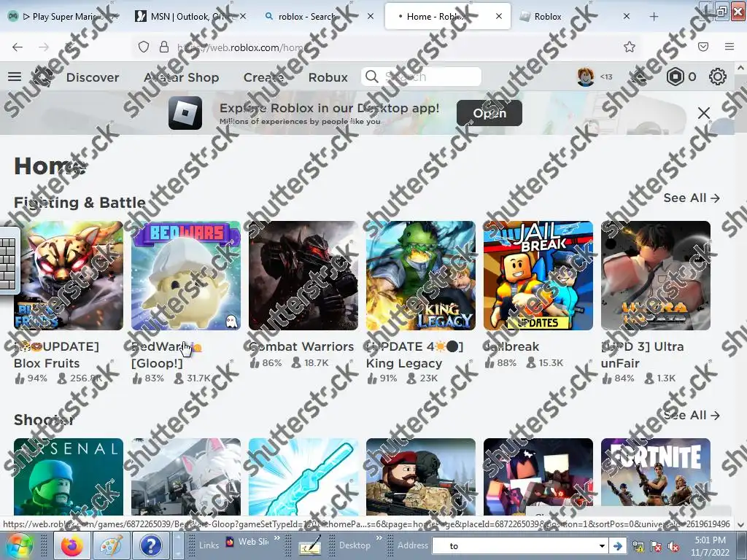747x560 pixels.
Task: Open the Robux menu item
Action: (x=328, y=77)
